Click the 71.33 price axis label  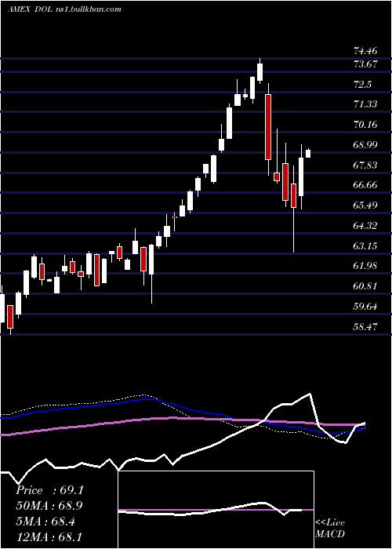click(x=365, y=104)
